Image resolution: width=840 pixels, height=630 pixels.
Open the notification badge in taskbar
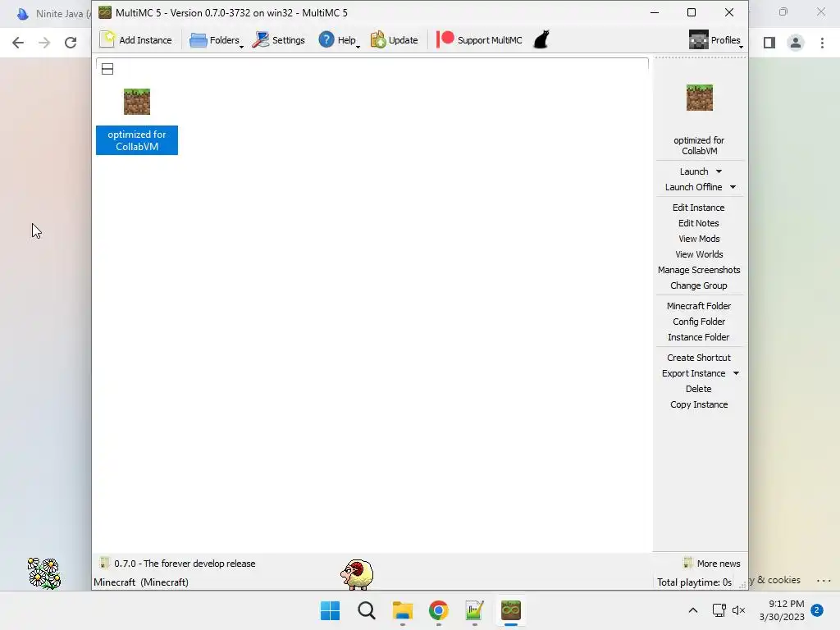(x=817, y=610)
